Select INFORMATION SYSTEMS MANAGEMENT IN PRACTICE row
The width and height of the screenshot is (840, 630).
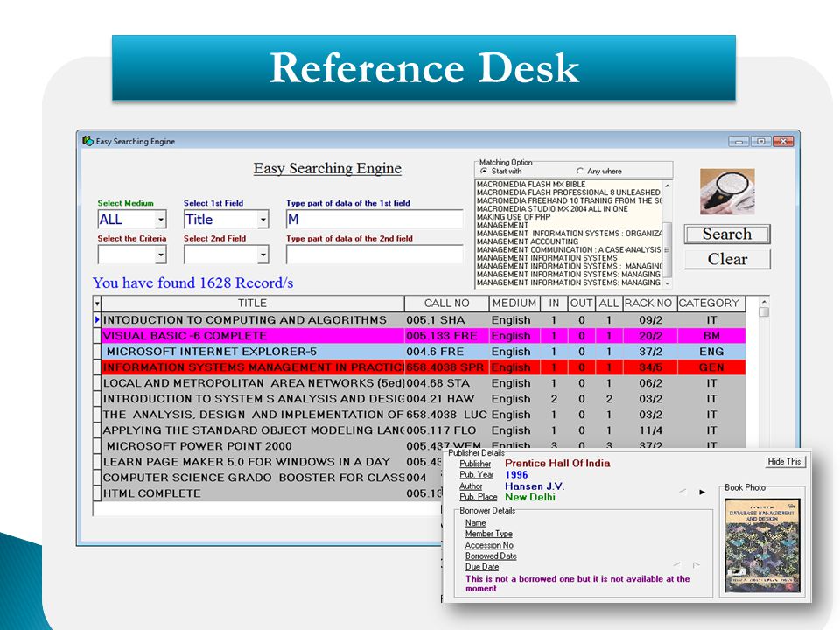(423, 367)
